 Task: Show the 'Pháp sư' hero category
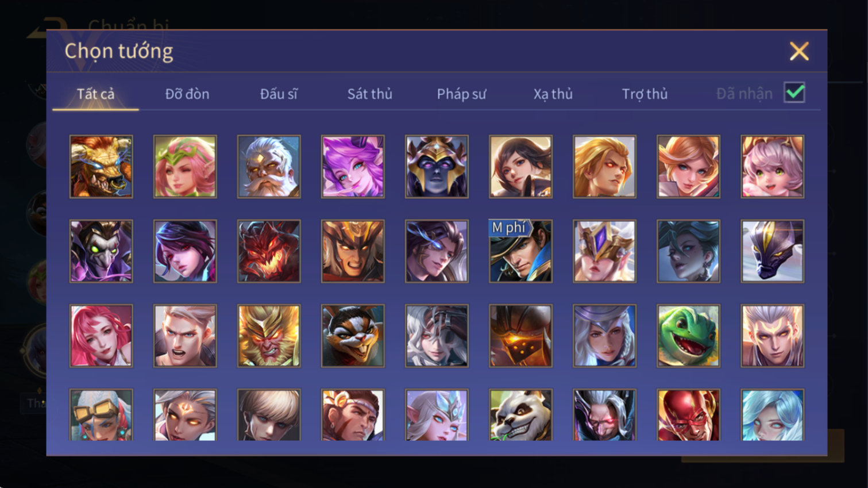(x=461, y=94)
